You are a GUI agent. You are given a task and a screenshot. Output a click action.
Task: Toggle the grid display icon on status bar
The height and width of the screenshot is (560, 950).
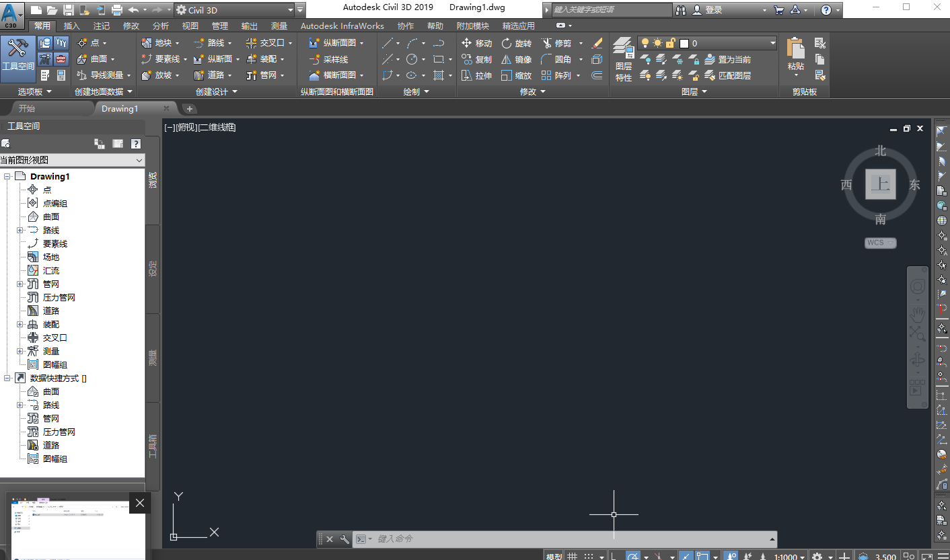click(571, 555)
